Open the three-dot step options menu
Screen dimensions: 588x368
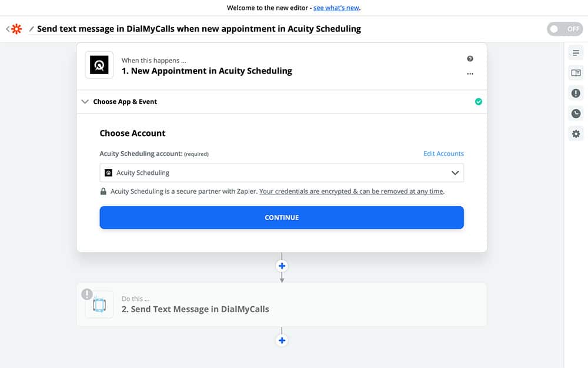coord(470,74)
